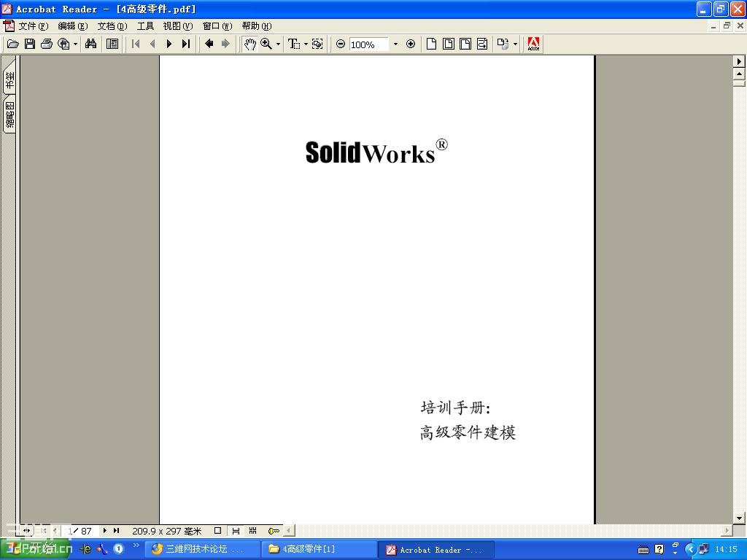Go to next view with right arrow
Screen dimensions: 747x560
[225, 44]
